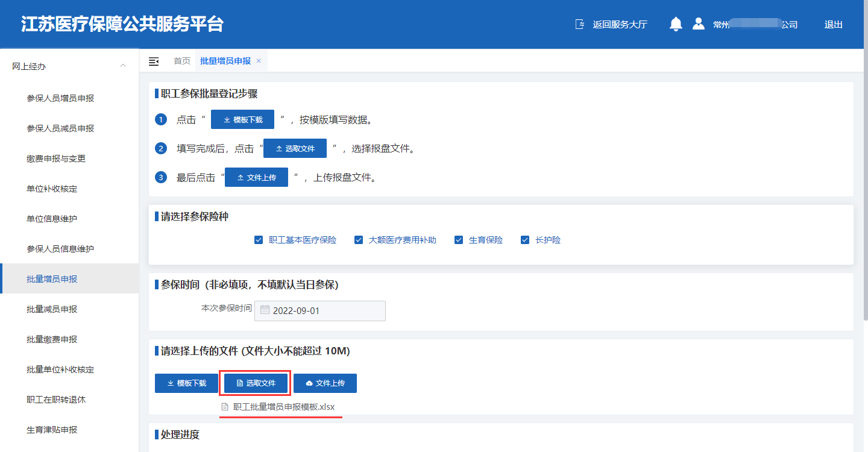Click the page vertical scrollbar
868x452 pixels.
click(x=865, y=181)
